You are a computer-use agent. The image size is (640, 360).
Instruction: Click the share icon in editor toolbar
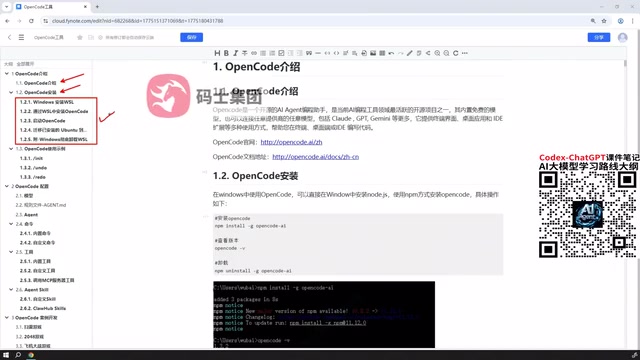coord(428,53)
